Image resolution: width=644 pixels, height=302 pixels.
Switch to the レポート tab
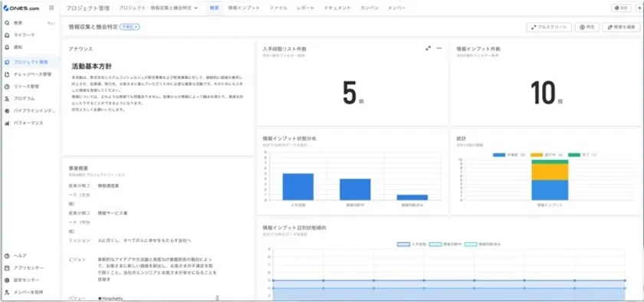305,8
